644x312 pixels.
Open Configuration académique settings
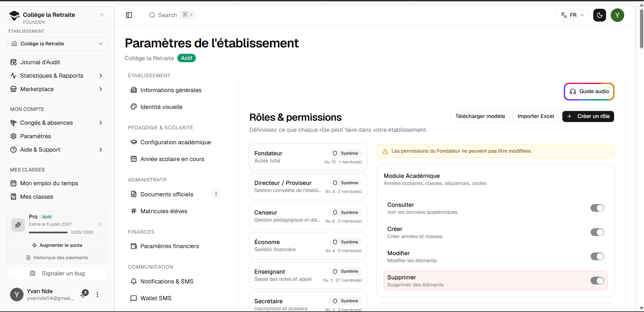coord(176,142)
